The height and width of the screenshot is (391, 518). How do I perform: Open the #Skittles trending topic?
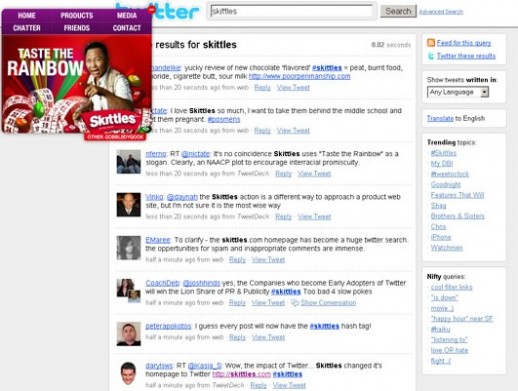[x=443, y=153]
